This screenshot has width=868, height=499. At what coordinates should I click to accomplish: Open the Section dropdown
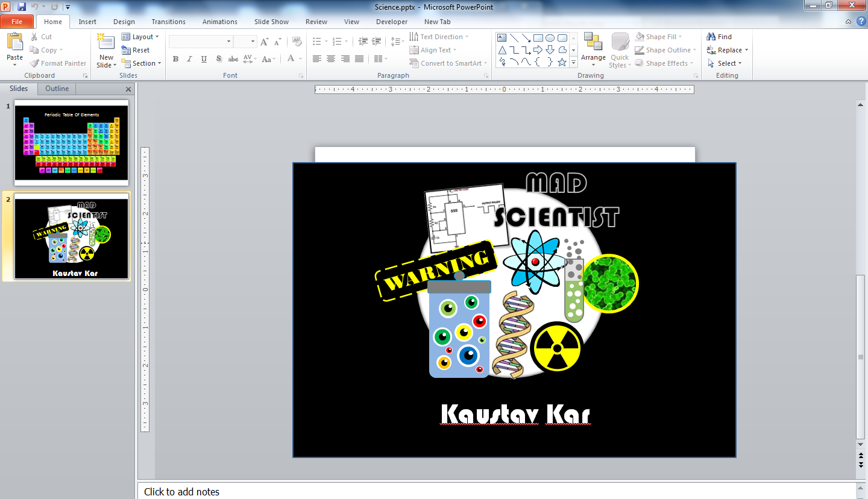141,63
